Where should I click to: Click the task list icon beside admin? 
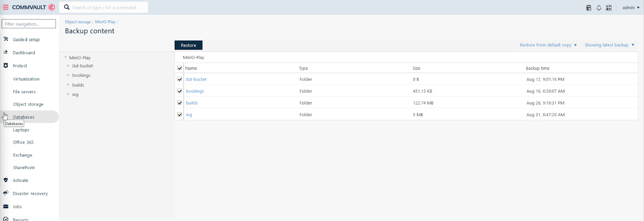coord(609,8)
